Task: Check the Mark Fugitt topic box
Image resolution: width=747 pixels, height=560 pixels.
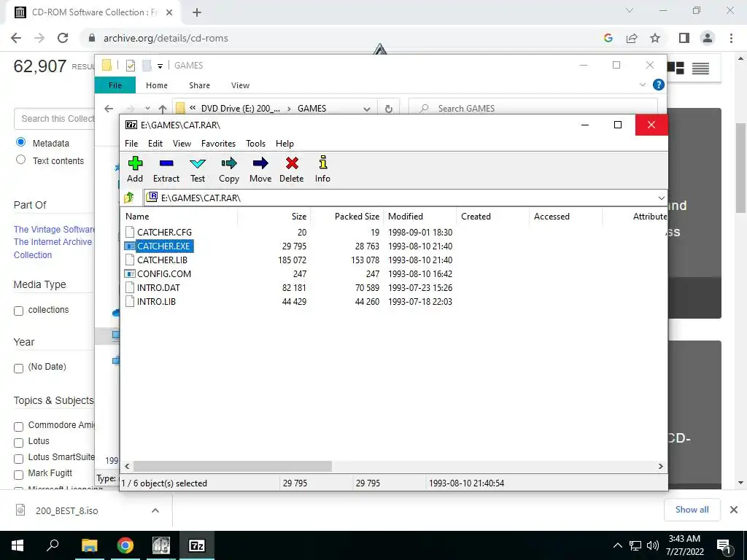Action: [x=18, y=475]
